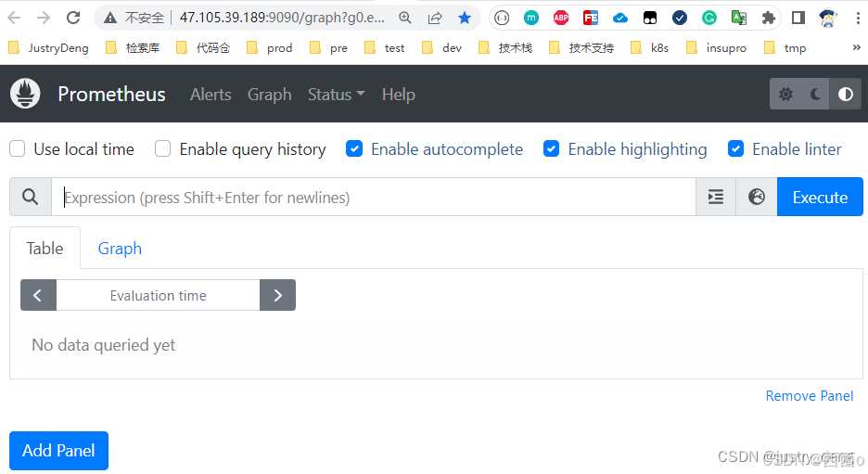868x474 pixels.
Task: Click the Prometheus brand title
Action: click(x=111, y=94)
